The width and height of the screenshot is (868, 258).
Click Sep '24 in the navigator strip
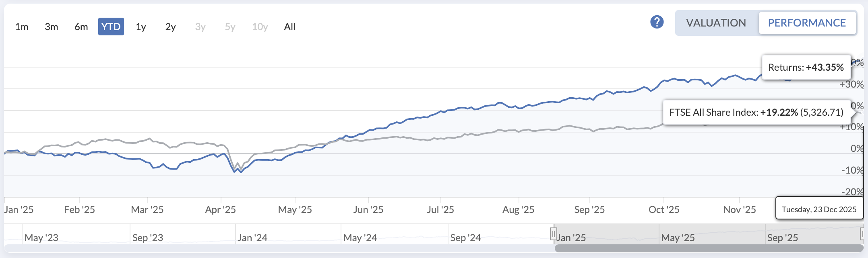(x=465, y=238)
